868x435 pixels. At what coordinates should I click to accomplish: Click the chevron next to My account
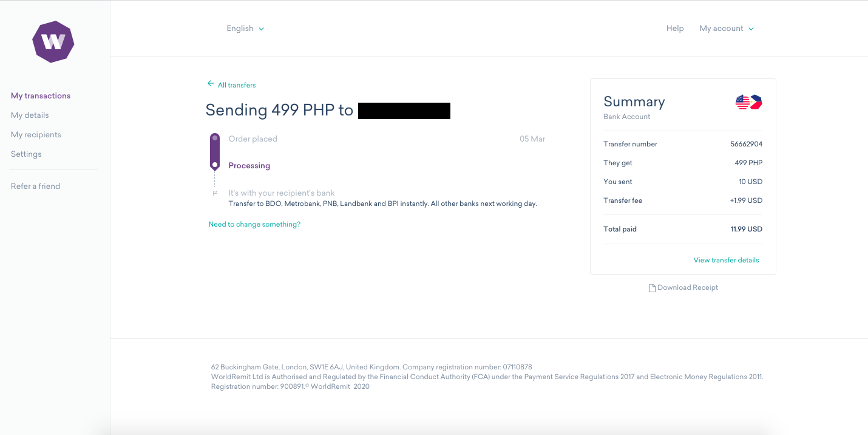751,29
